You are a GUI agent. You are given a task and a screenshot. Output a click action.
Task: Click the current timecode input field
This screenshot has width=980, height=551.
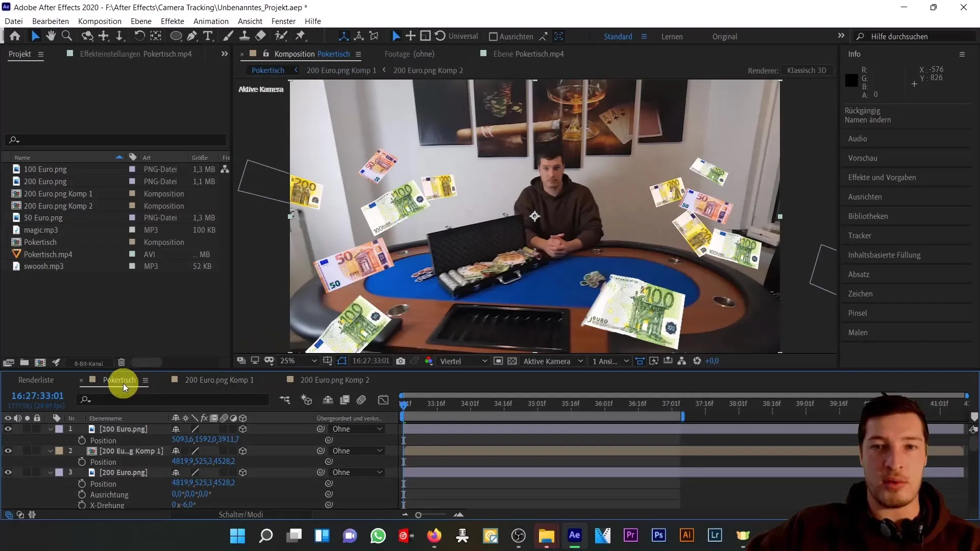37,396
